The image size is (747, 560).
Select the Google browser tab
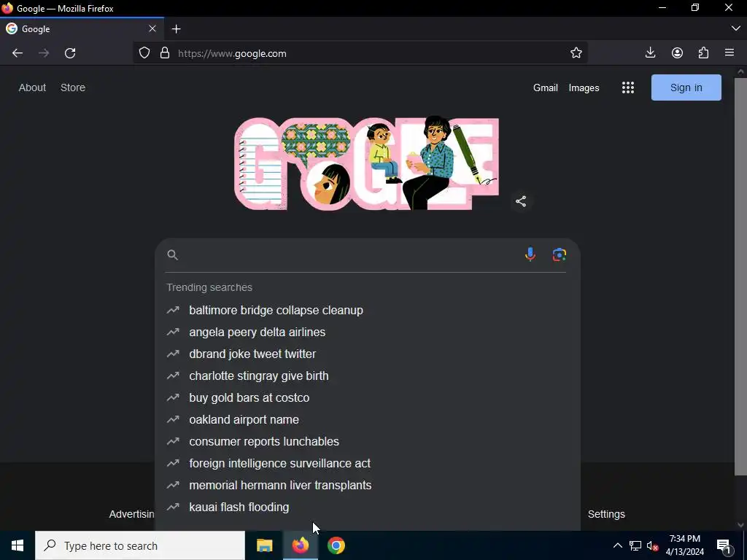pos(82,29)
